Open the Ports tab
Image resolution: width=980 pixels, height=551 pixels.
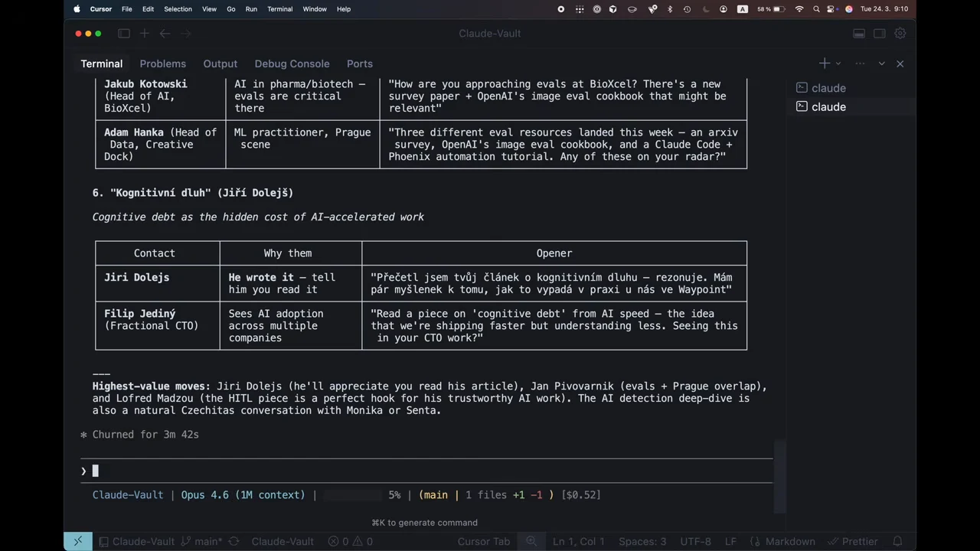point(359,64)
